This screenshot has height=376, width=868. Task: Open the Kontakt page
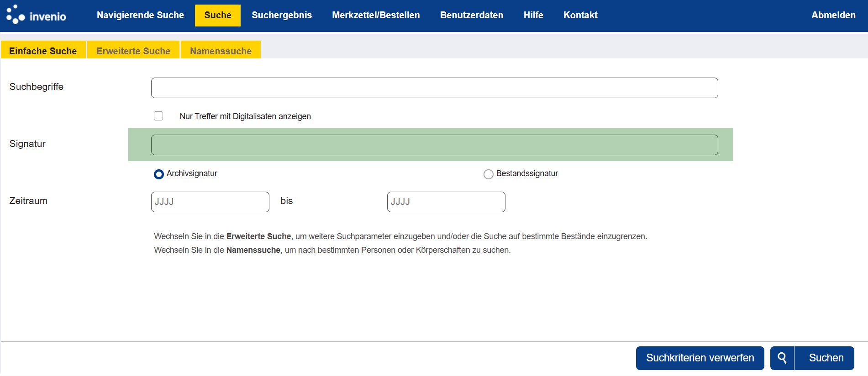(x=580, y=15)
